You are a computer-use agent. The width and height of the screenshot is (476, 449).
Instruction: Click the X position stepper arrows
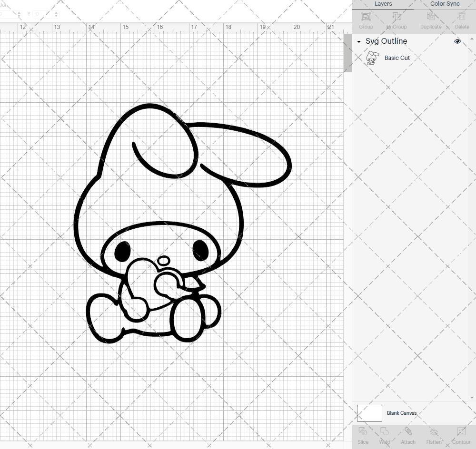[x=19, y=14]
